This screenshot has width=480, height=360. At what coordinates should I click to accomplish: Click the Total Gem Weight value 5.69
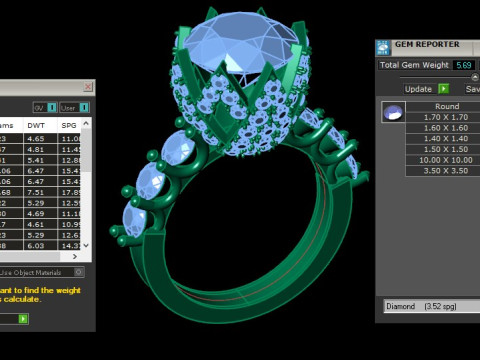(x=464, y=65)
